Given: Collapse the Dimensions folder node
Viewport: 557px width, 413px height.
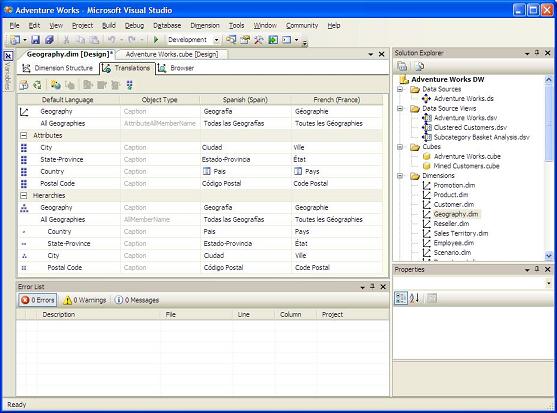Looking at the screenshot, I should 400,175.
